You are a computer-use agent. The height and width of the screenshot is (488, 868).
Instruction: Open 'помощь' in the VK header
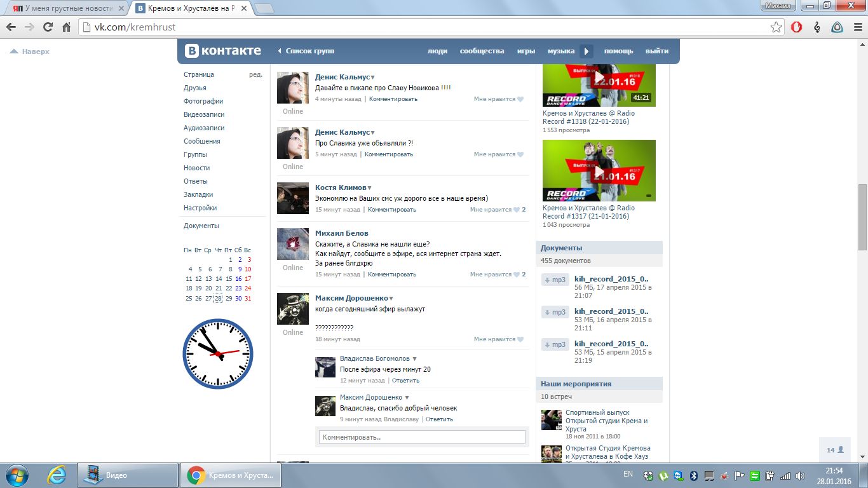(619, 51)
